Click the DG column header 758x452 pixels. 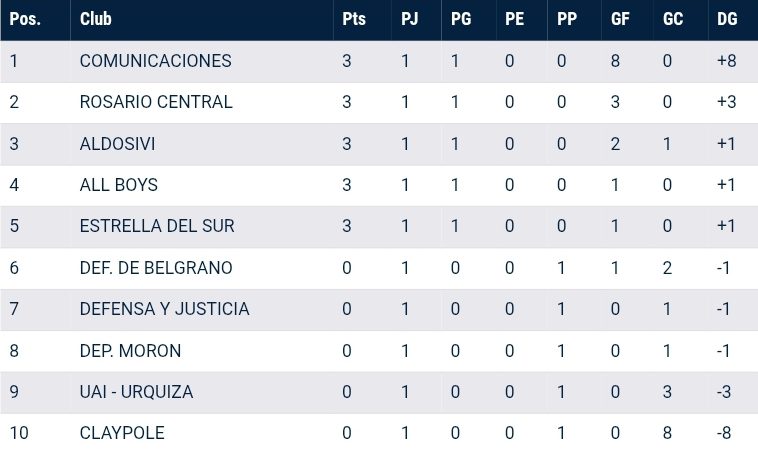click(727, 20)
